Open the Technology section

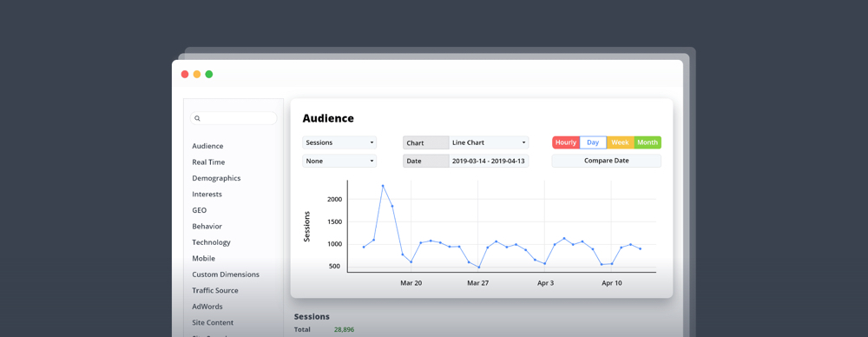[212, 243]
